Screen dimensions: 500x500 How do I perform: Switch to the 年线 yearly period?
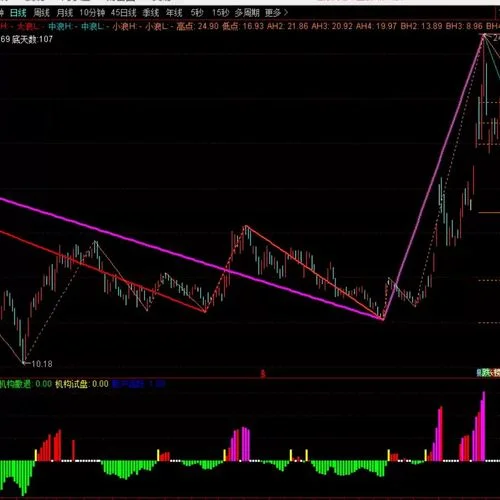tap(174, 13)
